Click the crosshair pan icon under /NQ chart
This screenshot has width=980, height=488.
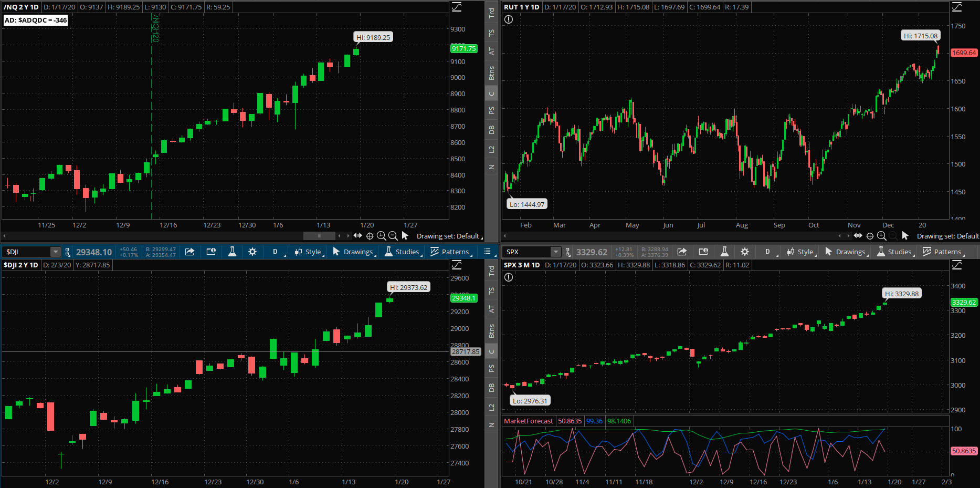click(370, 236)
